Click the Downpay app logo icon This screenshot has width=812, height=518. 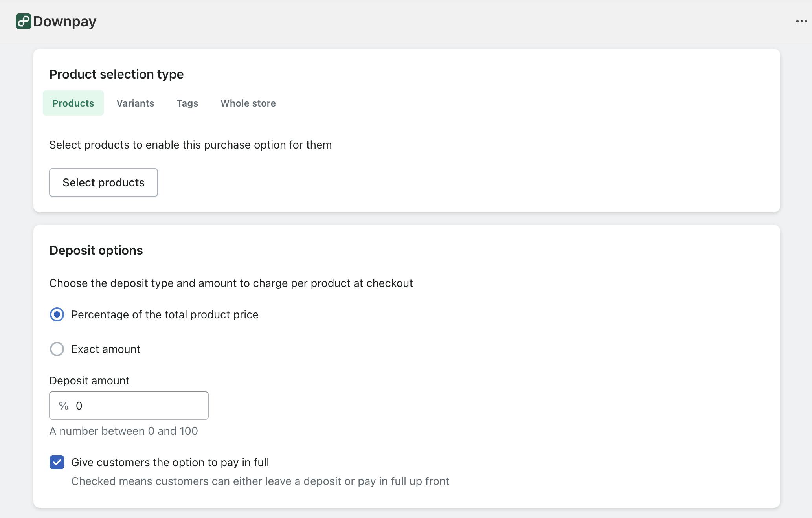point(23,21)
